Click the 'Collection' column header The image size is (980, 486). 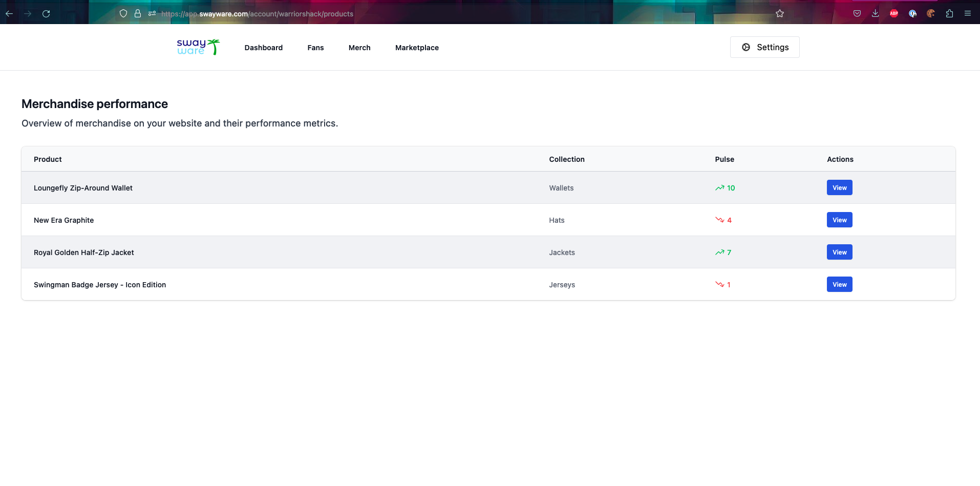coord(567,159)
